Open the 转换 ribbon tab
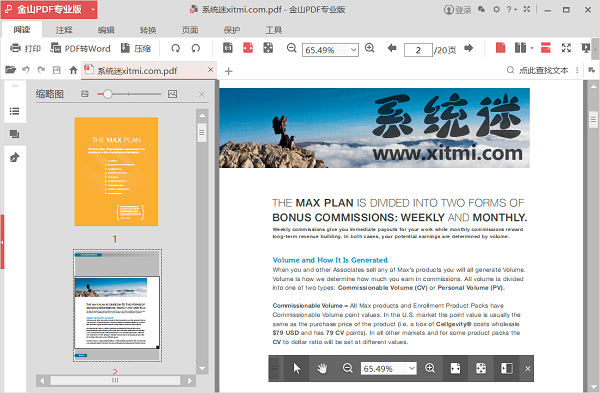The width and height of the screenshot is (600, 393). [x=148, y=30]
